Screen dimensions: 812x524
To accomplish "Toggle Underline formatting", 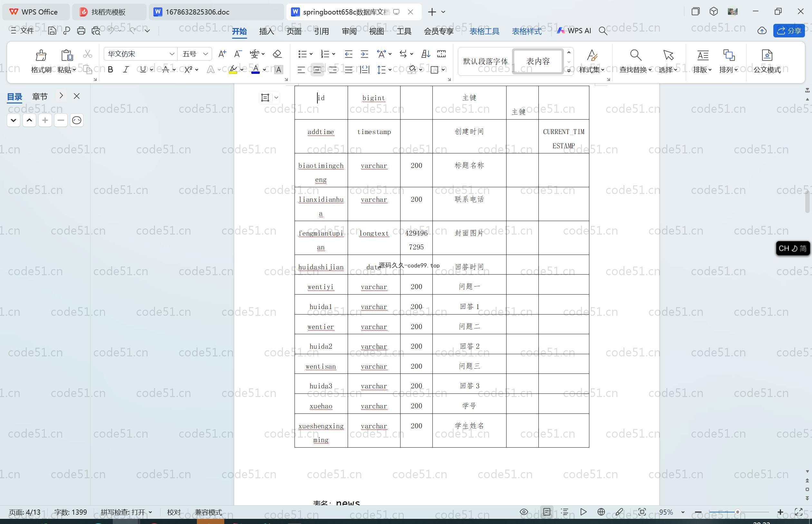I will coord(143,69).
